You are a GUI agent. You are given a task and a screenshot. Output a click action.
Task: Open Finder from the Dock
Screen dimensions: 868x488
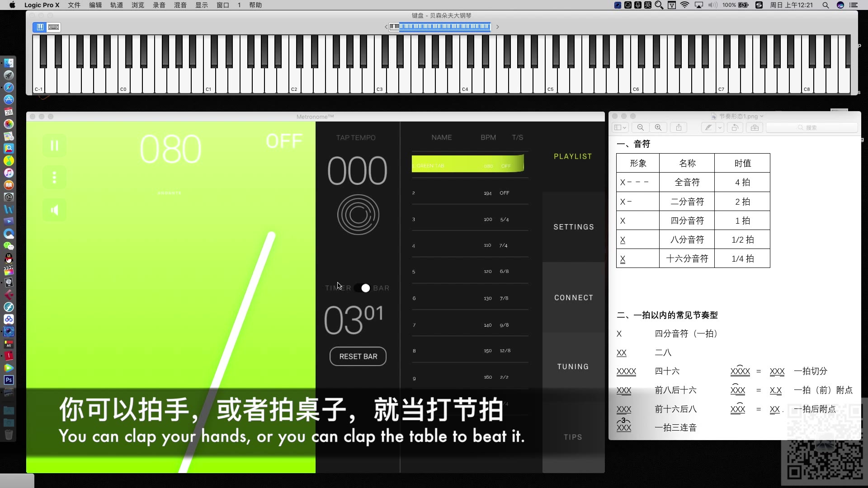[x=9, y=63]
